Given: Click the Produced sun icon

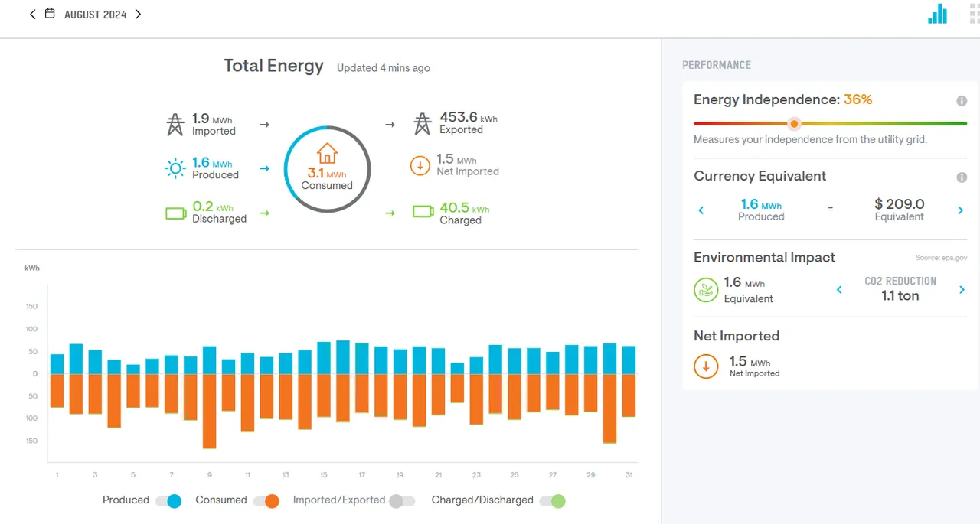Looking at the screenshot, I should pyautogui.click(x=175, y=168).
